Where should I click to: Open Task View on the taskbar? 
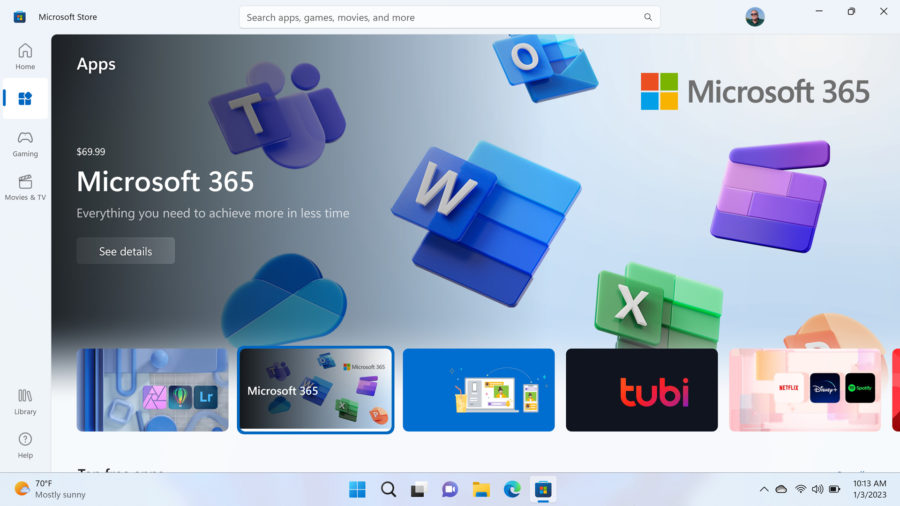click(418, 489)
